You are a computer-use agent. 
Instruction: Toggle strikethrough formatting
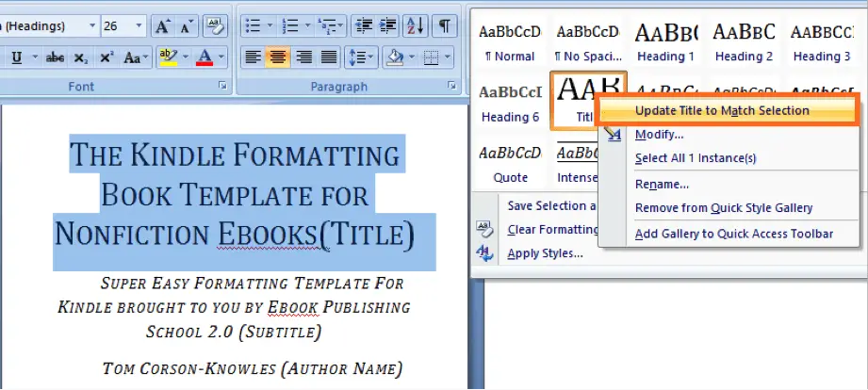tap(55, 57)
